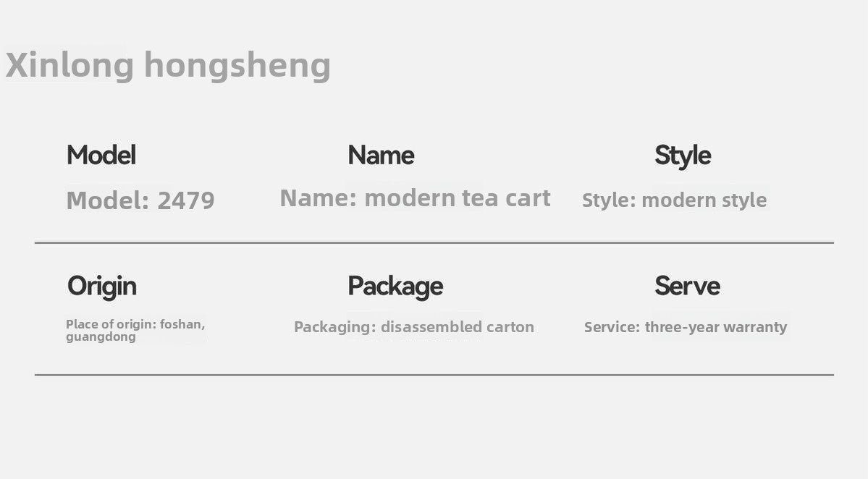Click the bold "Package" heading
The height and width of the screenshot is (479, 868).
(395, 286)
